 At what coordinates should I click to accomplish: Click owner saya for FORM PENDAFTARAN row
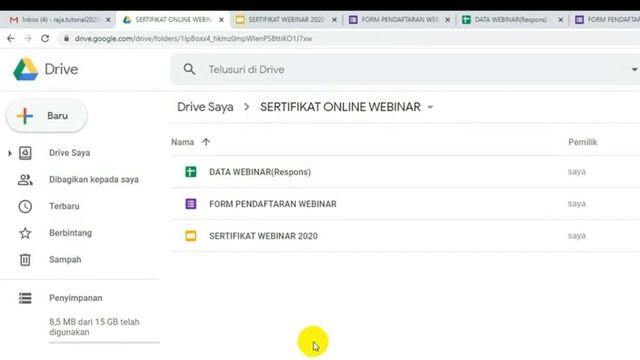576,204
